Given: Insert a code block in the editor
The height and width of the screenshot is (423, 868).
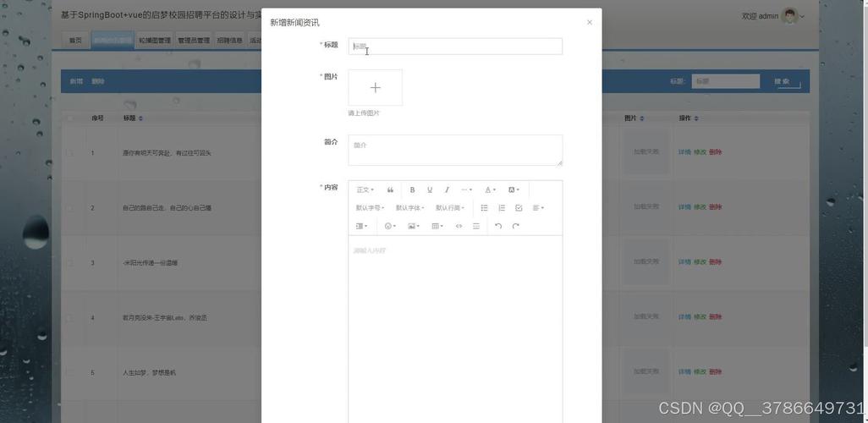Looking at the screenshot, I should [459, 226].
